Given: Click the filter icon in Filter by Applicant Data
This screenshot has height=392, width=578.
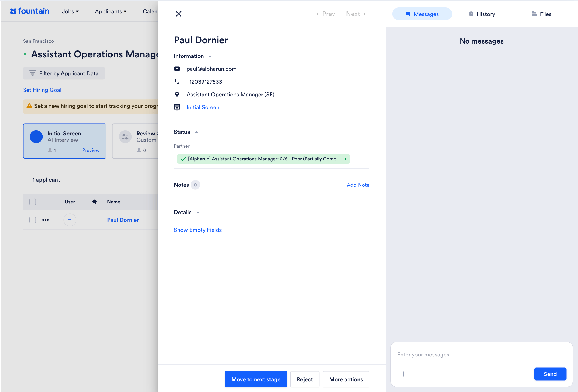Looking at the screenshot, I should (33, 73).
